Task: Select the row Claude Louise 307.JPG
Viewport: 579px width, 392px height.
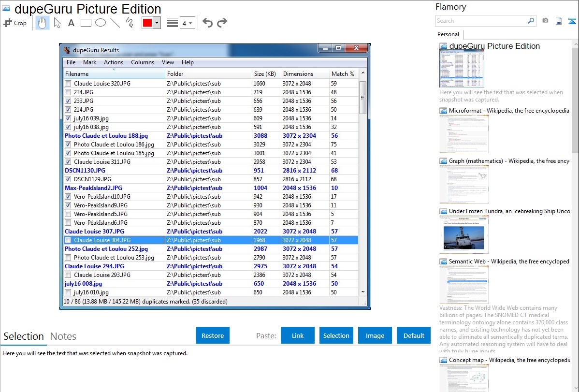Action: [211, 232]
